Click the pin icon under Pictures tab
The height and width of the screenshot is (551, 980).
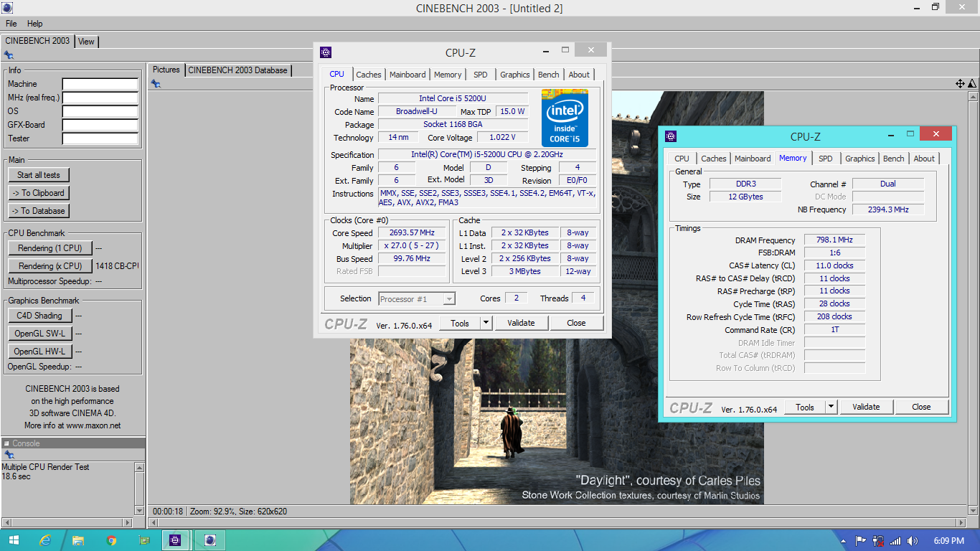click(x=156, y=84)
